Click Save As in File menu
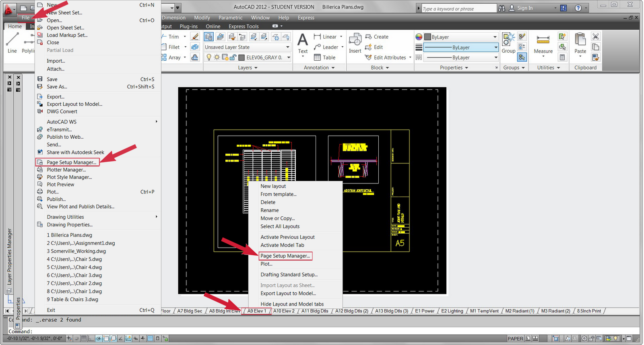 pos(57,86)
